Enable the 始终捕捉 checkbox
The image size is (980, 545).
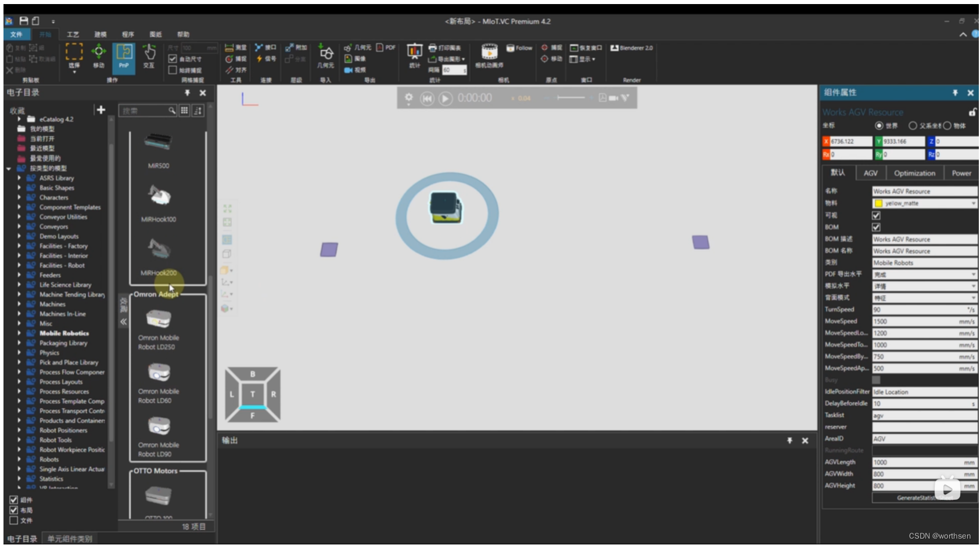tap(173, 70)
